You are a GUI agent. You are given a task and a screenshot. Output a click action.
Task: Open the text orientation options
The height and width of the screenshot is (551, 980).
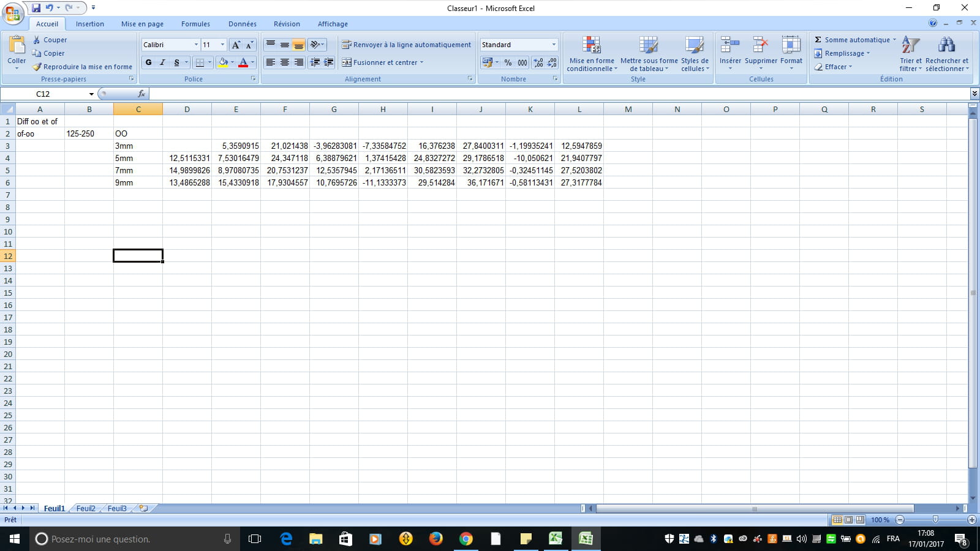click(317, 45)
